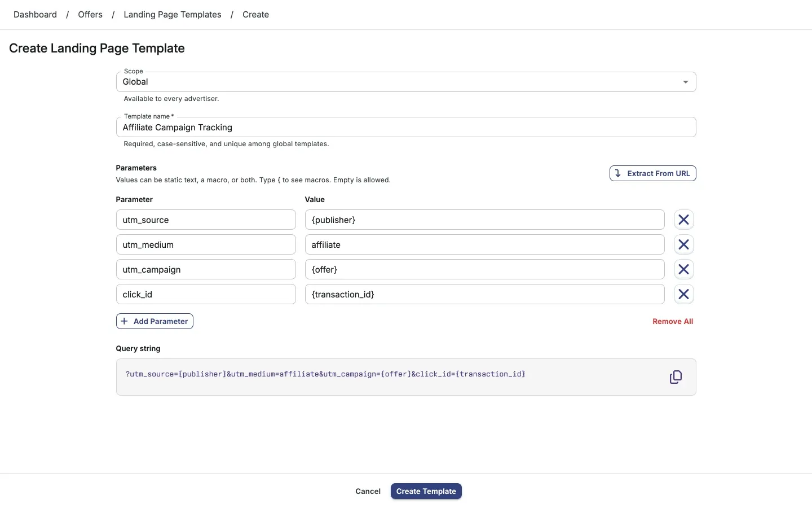The image size is (812, 508).
Task: Click the Create Template button
Action: pyautogui.click(x=426, y=491)
